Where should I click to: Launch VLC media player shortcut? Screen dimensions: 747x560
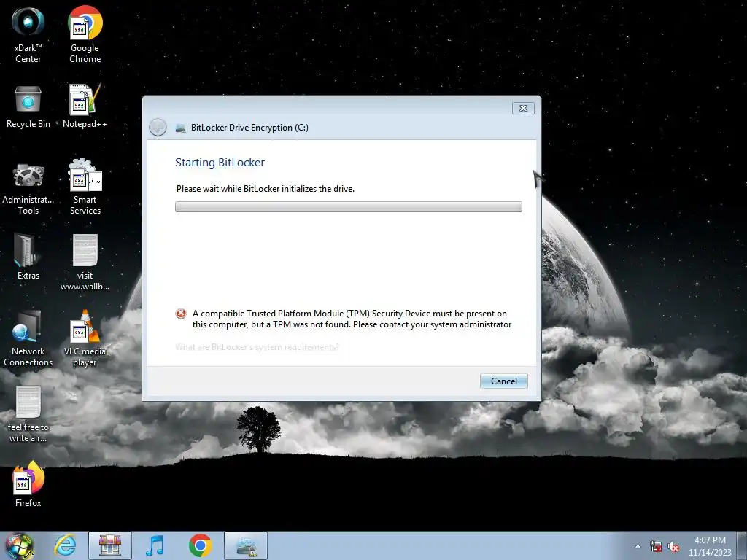click(x=85, y=338)
